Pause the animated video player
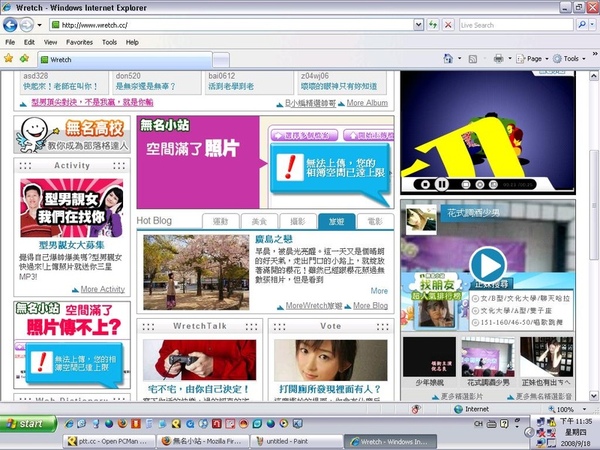Screen dimensions: 600x450 pos(441,184)
